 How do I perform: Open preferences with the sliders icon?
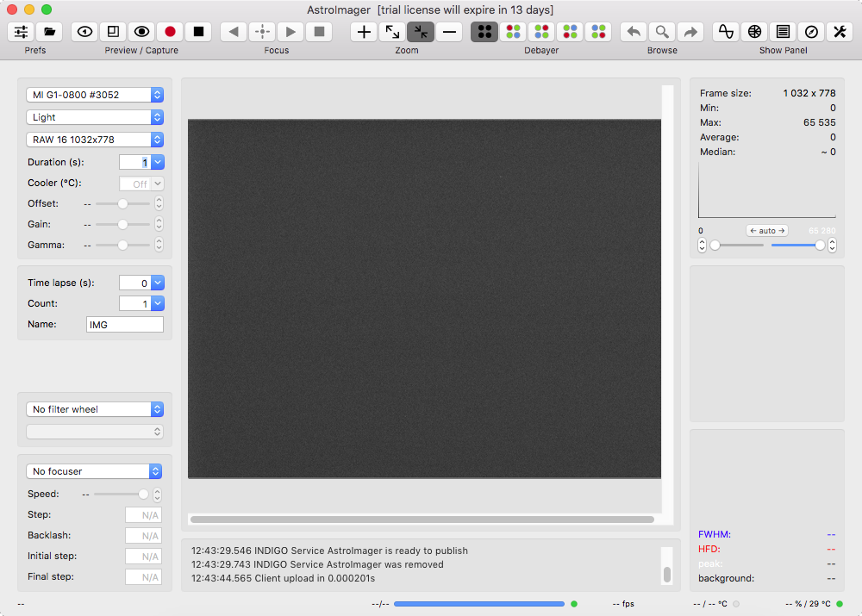pyautogui.click(x=22, y=32)
